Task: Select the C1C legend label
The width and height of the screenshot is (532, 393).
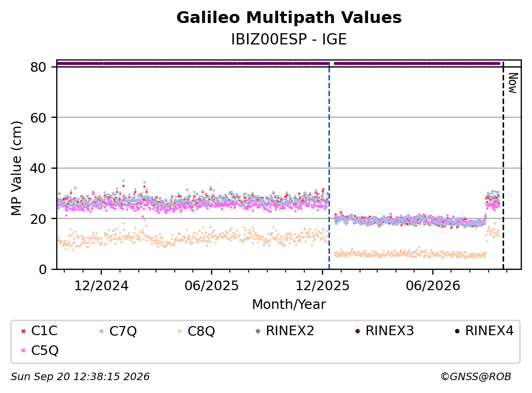Action: (44, 330)
